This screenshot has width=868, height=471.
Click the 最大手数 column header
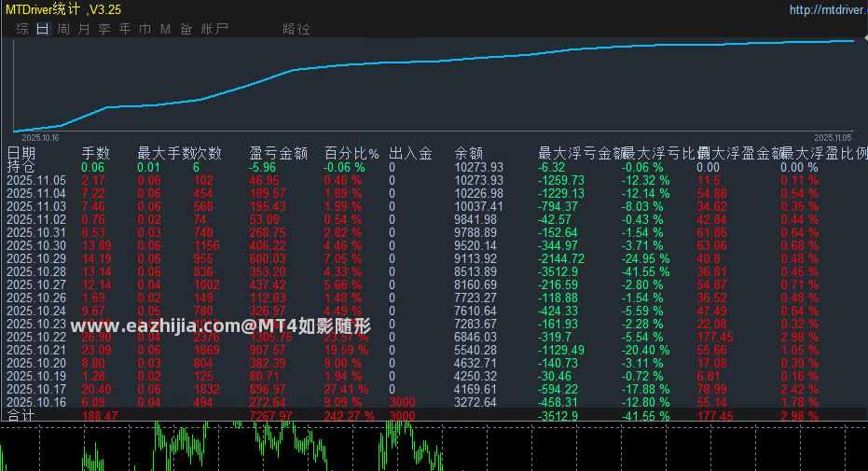click(x=166, y=153)
